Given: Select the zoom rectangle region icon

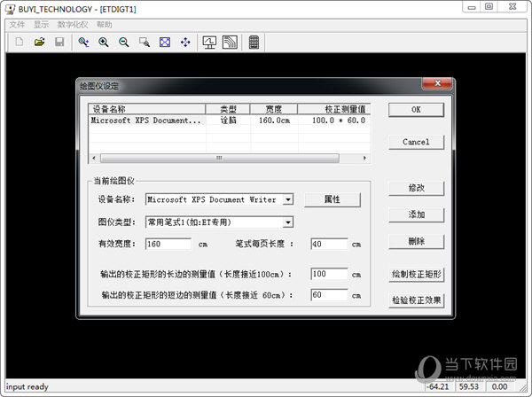Looking at the screenshot, I should click(x=145, y=42).
